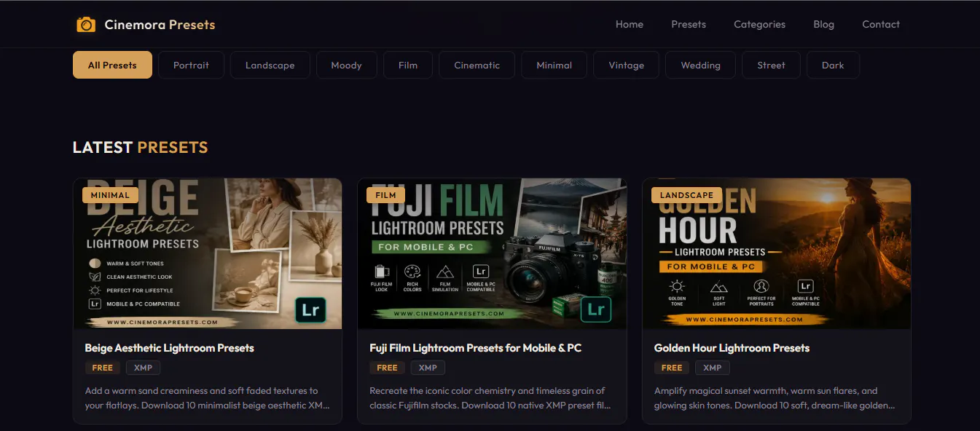Open the Presets nav link

point(689,24)
